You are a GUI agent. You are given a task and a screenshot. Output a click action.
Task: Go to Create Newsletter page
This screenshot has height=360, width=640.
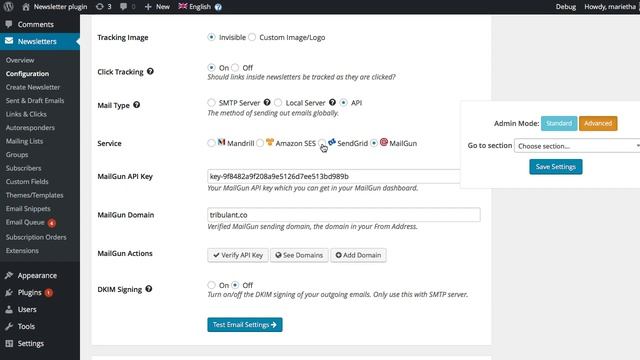point(33,87)
